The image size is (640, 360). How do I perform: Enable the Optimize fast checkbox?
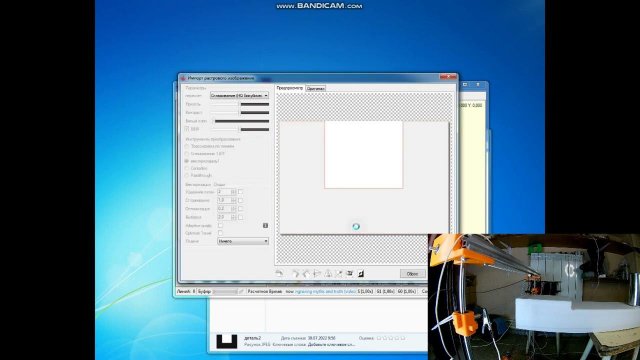[x=220, y=233]
